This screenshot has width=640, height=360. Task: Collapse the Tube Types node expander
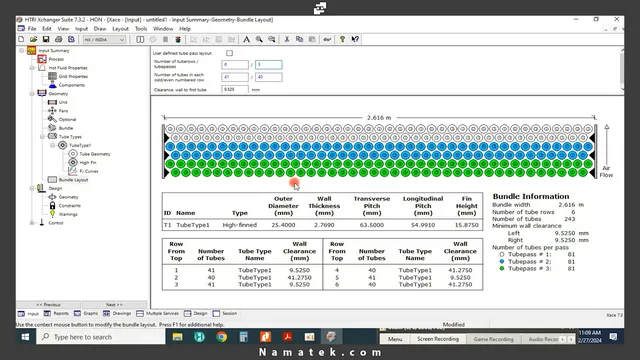click(42, 137)
